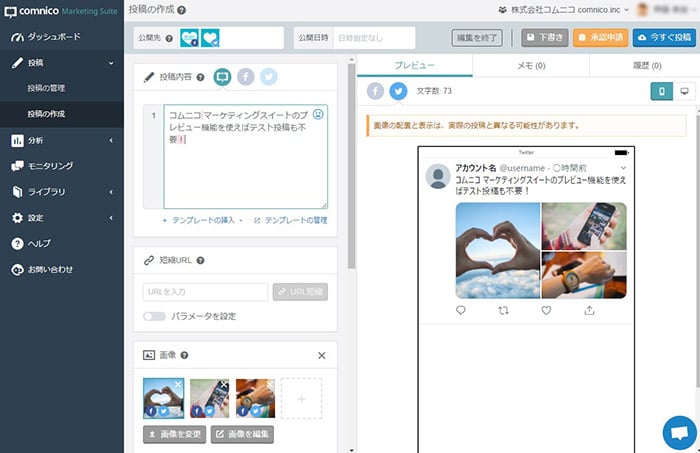
Task: Switch to メモ (0) tab
Action: coord(531,66)
